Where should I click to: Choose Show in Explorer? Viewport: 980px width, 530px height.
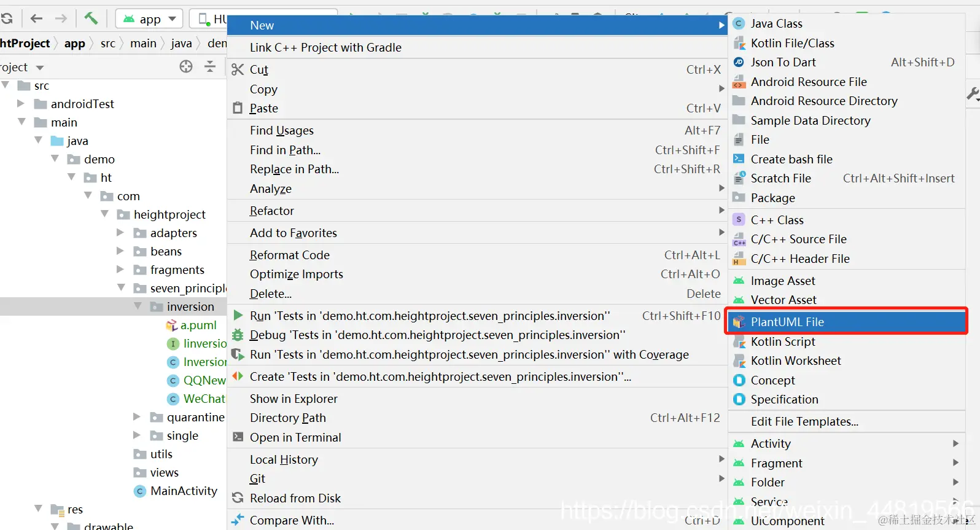click(x=477, y=399)
